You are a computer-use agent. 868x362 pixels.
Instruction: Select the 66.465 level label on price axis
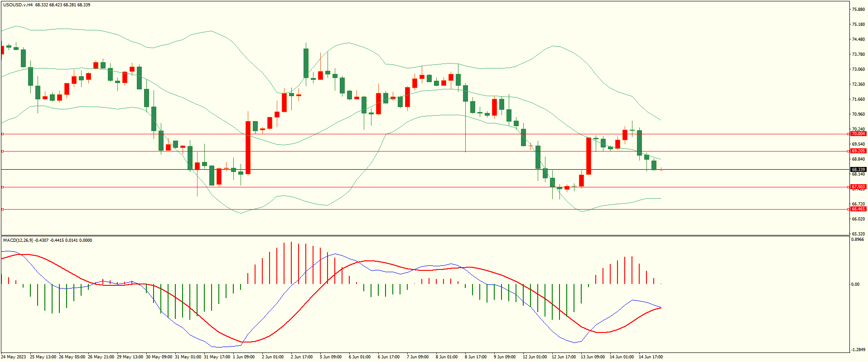(858, 209)
